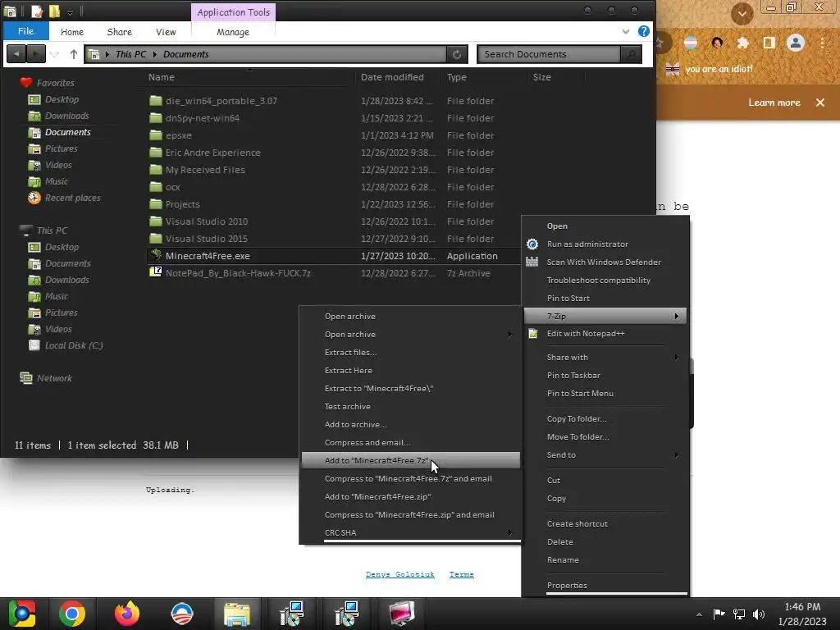Click the Action Center flag icon
The width and height of the screenshot is (840, 630).
click(719, 614)
